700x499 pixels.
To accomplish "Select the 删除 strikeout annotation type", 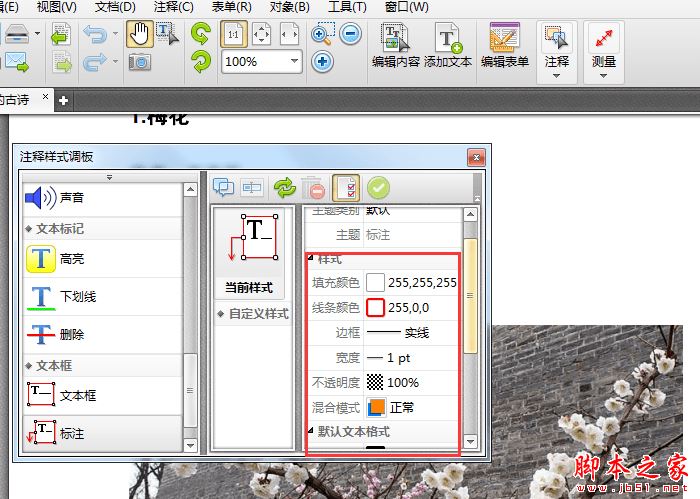I will 103,334.
